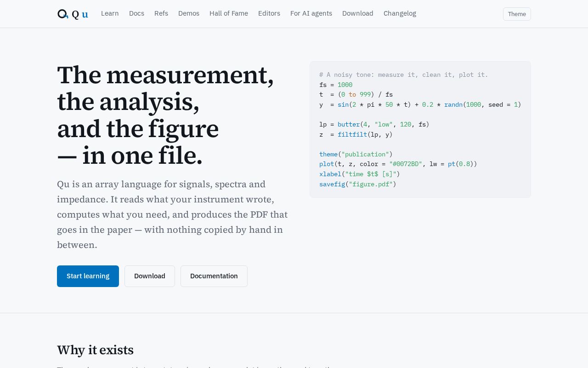Click the code line "z = filtfilt(lp, y)"
This screenshot has width=588, height=368.
point(356,134)
